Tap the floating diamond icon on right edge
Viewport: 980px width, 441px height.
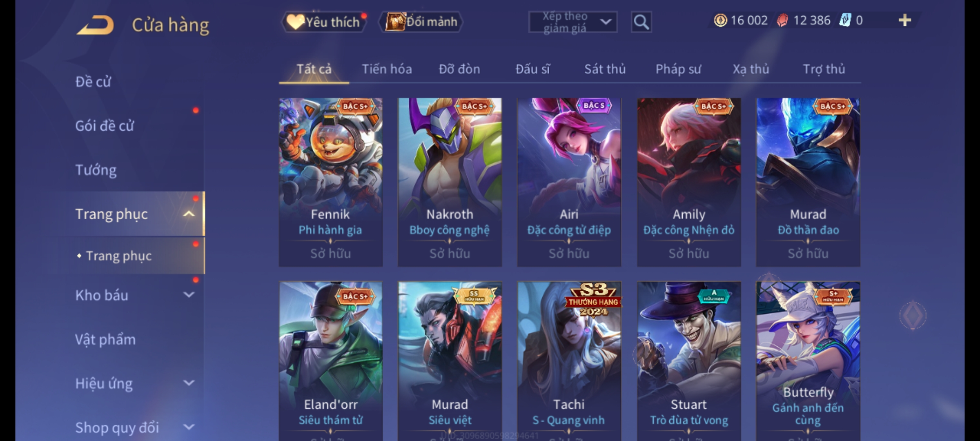coord(913,315)
